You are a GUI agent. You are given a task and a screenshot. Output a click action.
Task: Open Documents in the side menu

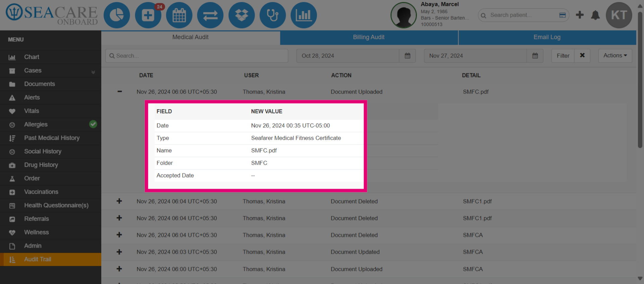coord(51,84)
